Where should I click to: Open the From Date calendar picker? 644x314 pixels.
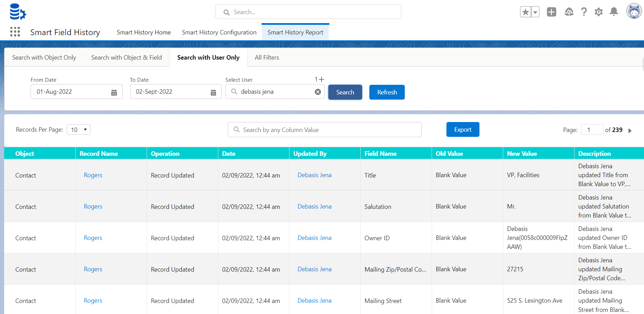click(114, 92)
